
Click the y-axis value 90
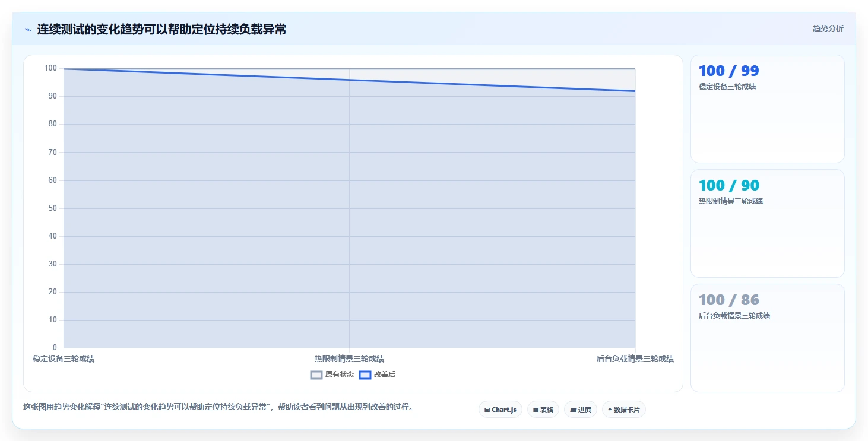(52, 96)
